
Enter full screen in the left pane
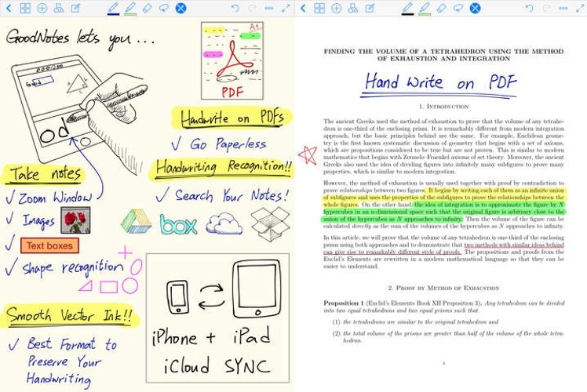[x=285, y=8]
